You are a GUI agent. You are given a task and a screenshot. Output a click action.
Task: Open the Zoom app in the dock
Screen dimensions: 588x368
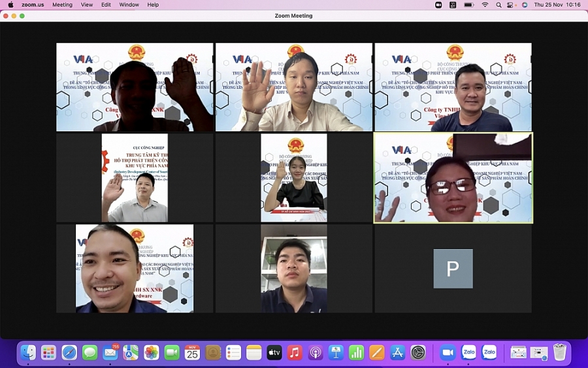448,353
